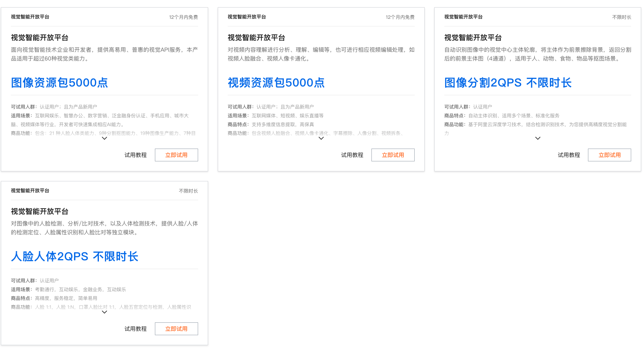
Task: Select the 视频资源包5000点 headline
Action: pos(276,82)
